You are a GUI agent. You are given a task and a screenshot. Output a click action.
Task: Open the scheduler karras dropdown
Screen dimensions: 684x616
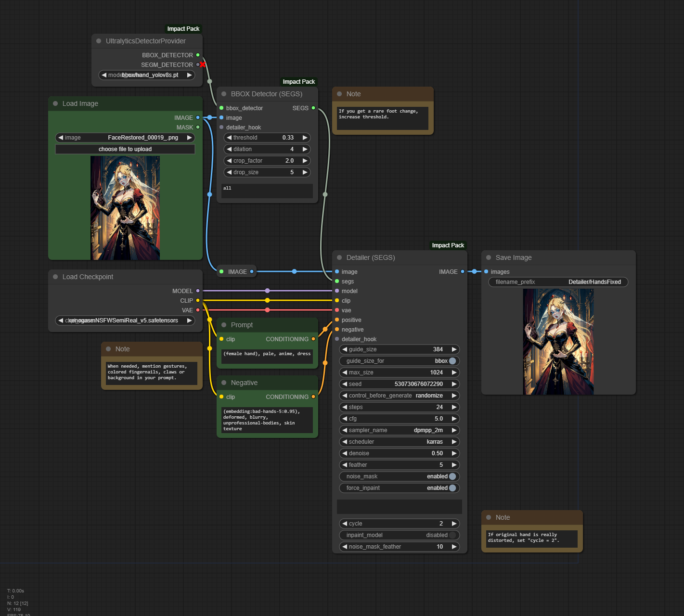point(399,442)
